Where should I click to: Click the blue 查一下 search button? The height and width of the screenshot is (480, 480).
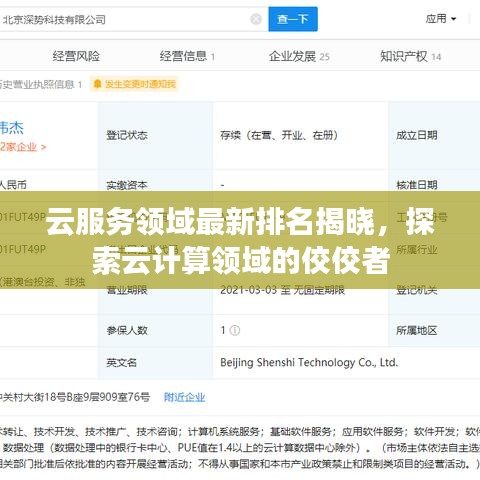(x=293, y=19)
